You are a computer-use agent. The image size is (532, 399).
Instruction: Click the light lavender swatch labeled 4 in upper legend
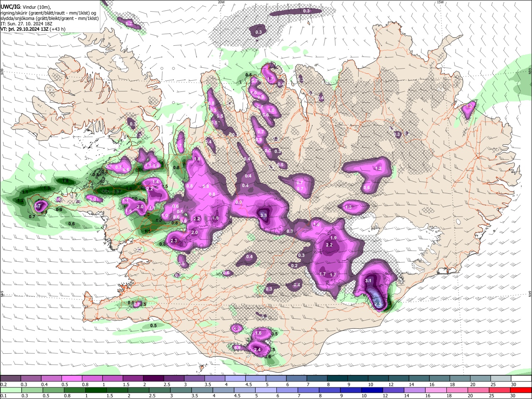235,379
